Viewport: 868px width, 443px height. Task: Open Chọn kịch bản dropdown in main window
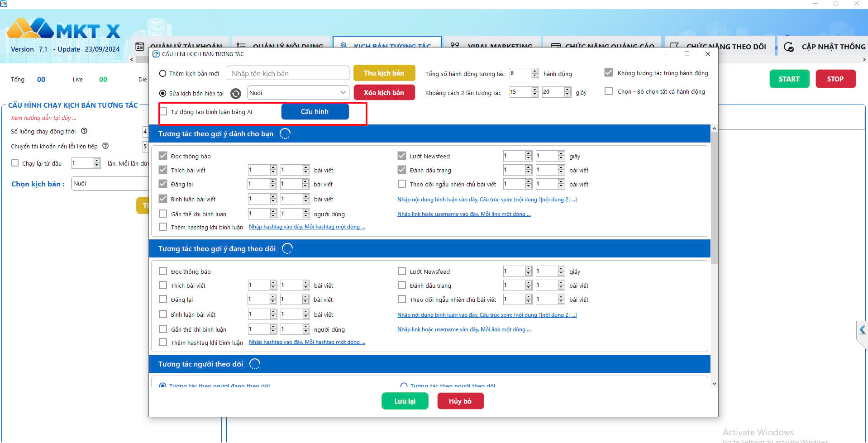pyautogui.click(x=110, y=183)
